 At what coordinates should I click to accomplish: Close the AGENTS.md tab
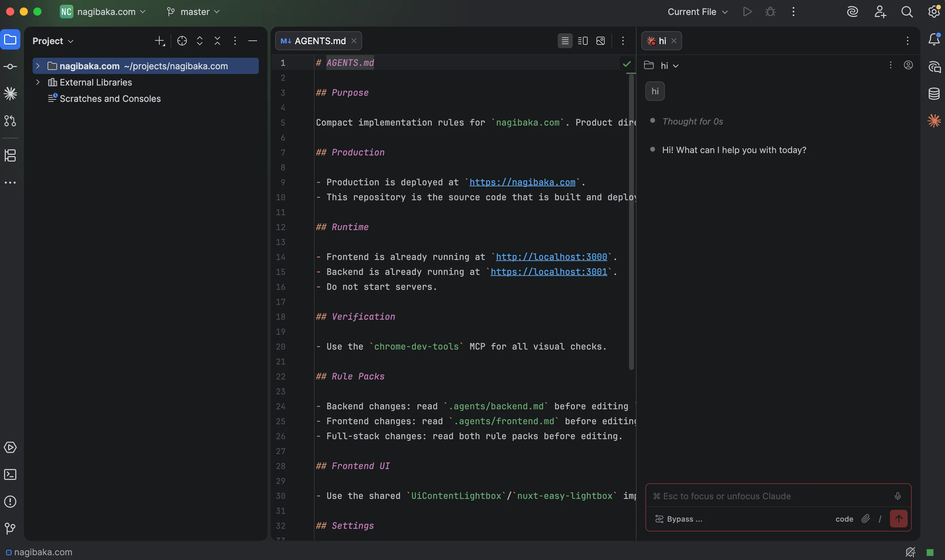pos(354,41)
